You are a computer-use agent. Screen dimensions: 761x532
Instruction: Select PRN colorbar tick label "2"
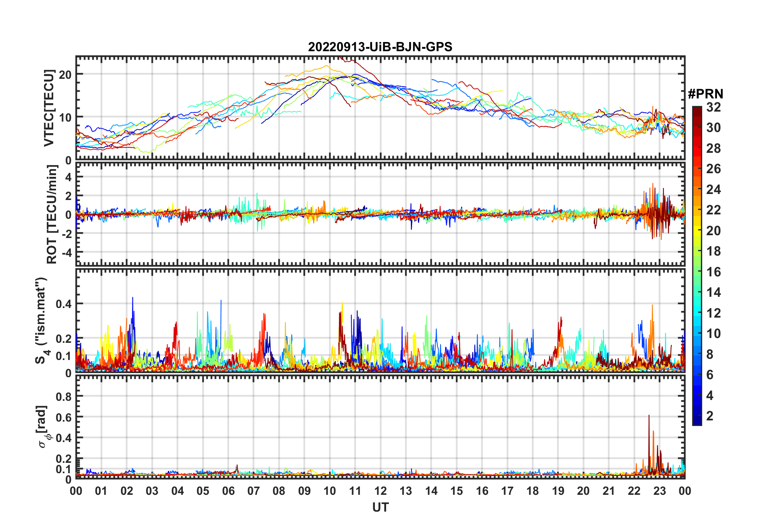click(x=710, y=416)
